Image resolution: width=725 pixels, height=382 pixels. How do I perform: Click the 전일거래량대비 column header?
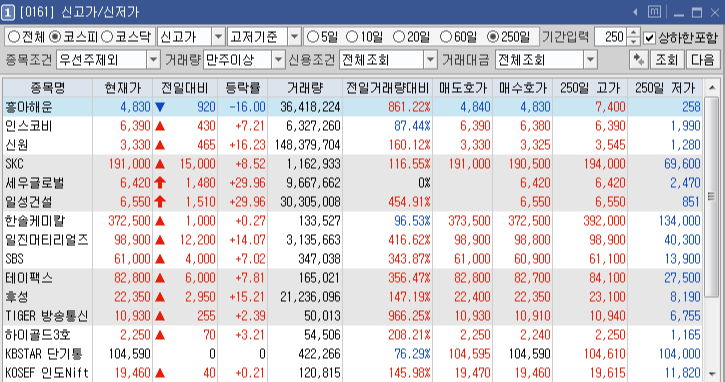click(x=387, y=88)
